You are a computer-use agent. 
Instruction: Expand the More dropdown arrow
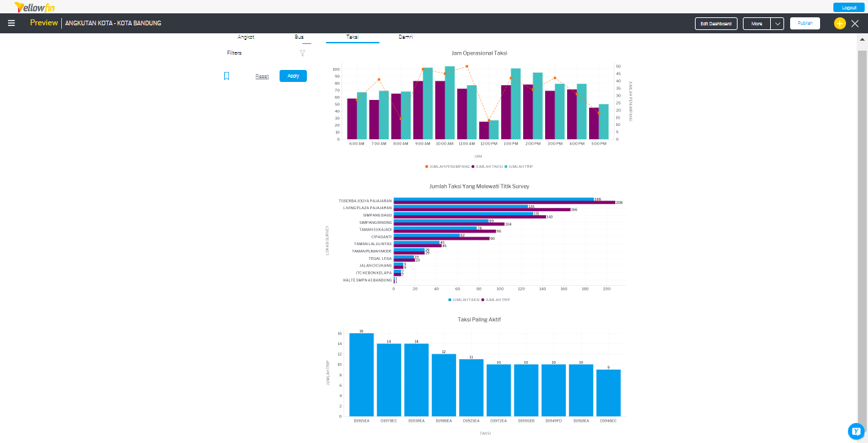pyautogui.click(x=777, y=23)
